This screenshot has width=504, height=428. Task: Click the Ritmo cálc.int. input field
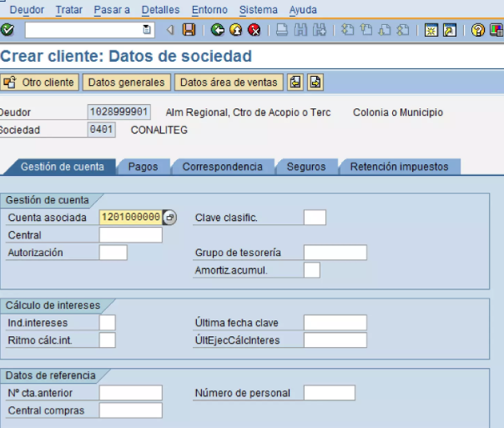[108, 340]
